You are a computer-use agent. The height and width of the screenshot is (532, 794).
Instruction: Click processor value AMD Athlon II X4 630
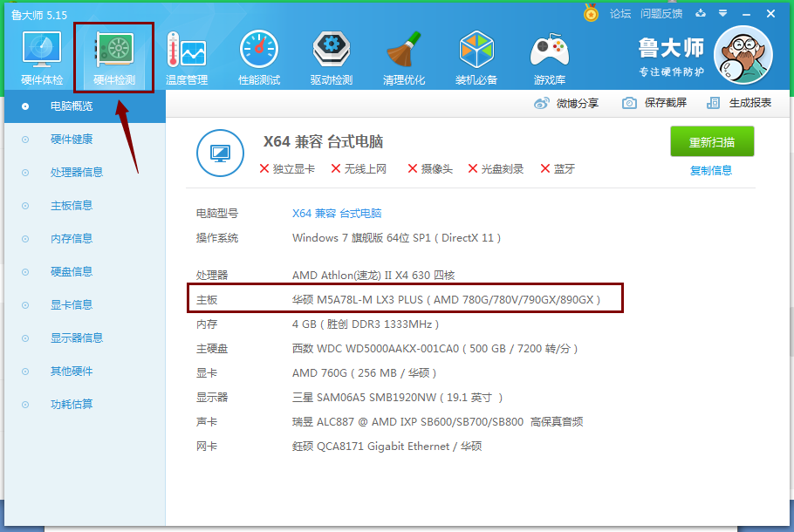coord(373,276)
